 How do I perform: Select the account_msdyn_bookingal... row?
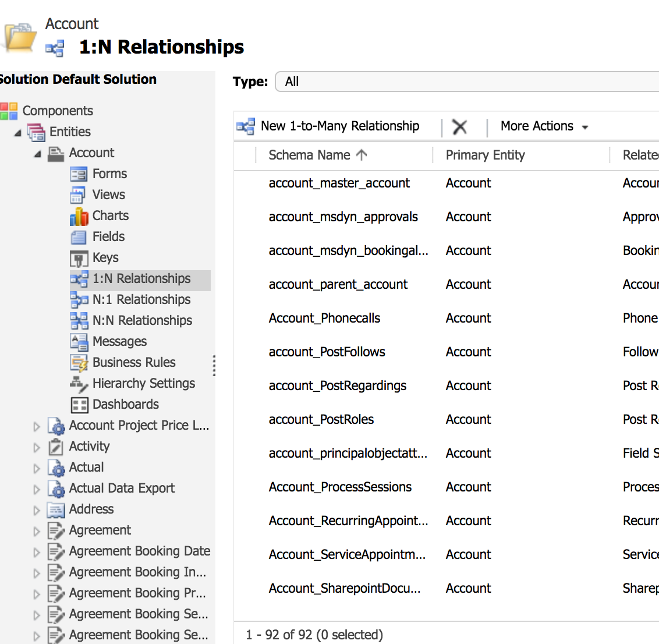[447, 251]
